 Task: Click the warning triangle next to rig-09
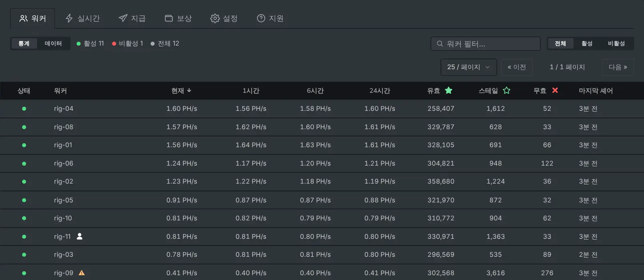82,273
